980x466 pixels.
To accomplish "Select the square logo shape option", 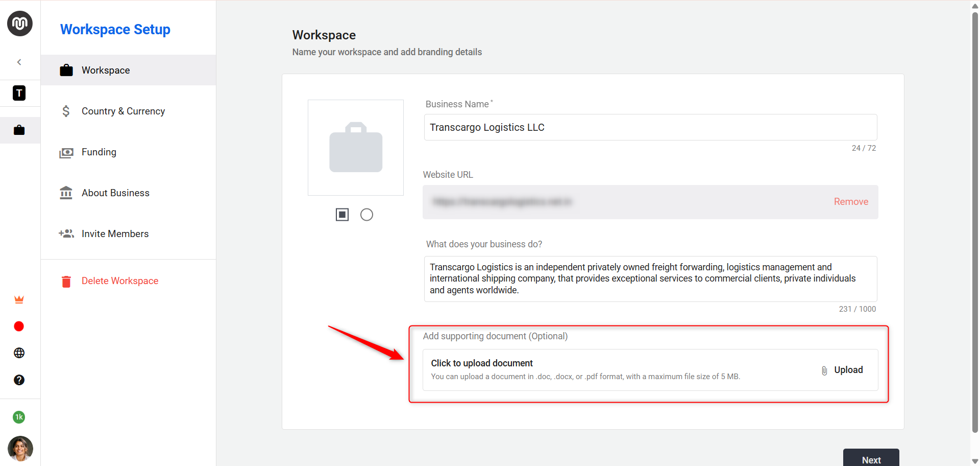I will tap(342, 215).
